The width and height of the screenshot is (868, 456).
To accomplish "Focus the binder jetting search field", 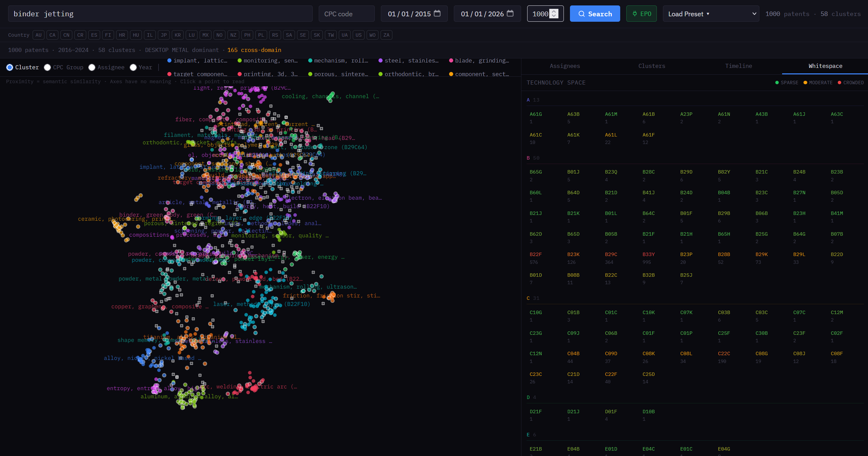I will click(x=160, y=14).
